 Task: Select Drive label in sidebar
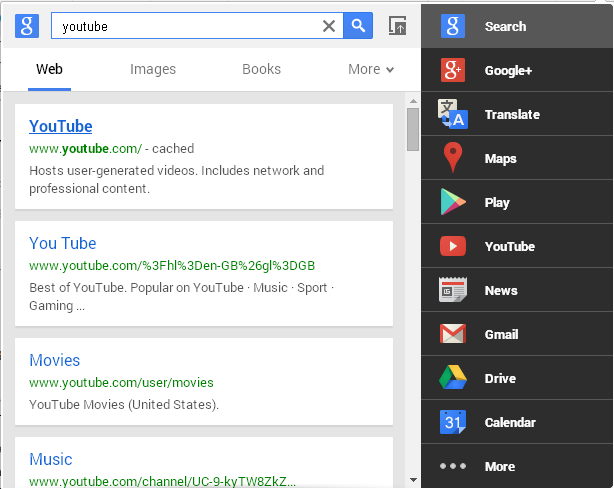click(x=500, y=378)
